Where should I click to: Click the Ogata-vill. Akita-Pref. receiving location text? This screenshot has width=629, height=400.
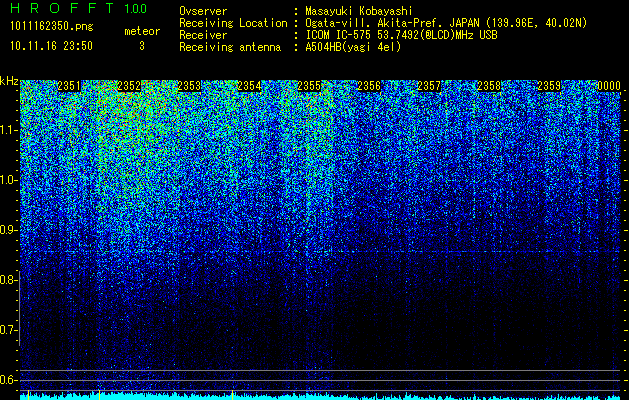tap(446, 23)
